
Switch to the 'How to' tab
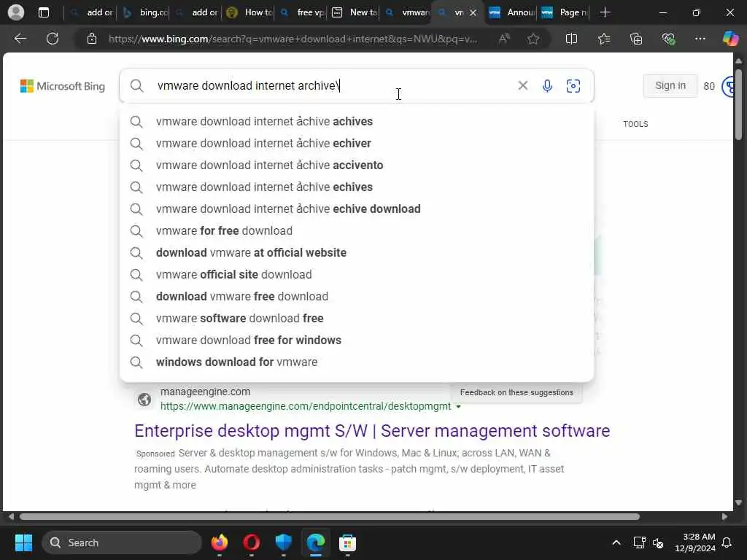click(x=249, y=12)
